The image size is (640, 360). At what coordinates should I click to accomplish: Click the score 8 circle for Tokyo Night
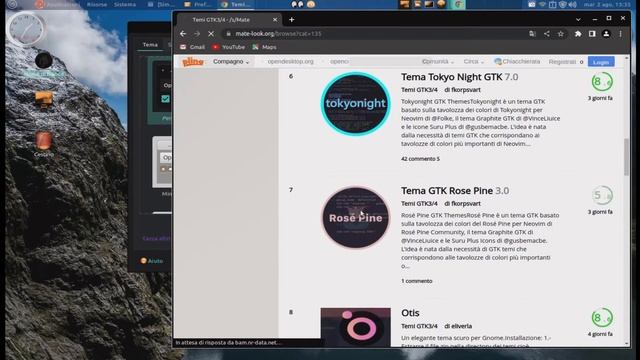click(602, 82)
